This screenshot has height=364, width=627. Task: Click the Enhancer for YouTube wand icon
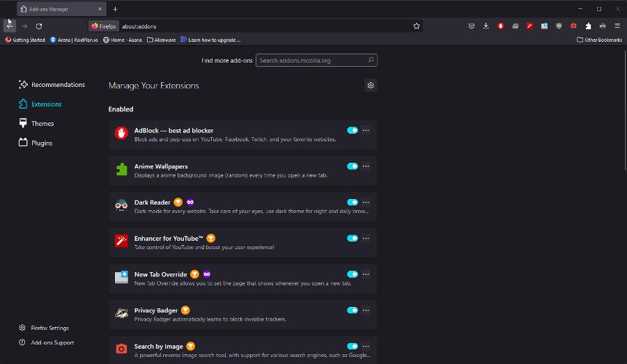click(x=121, y=242)
